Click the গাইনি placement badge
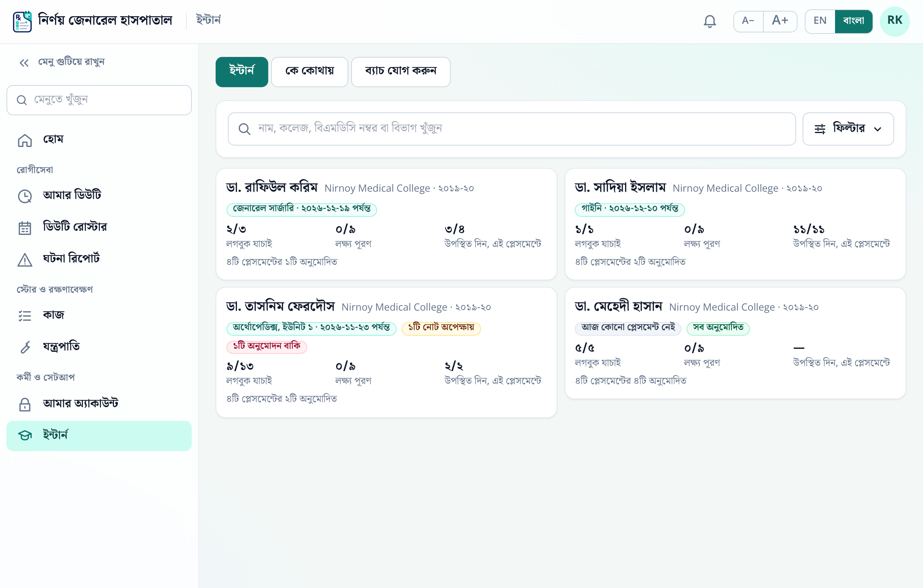Image resolution: width=923 pixels, height=588 pixels. (x=630, y=209)
